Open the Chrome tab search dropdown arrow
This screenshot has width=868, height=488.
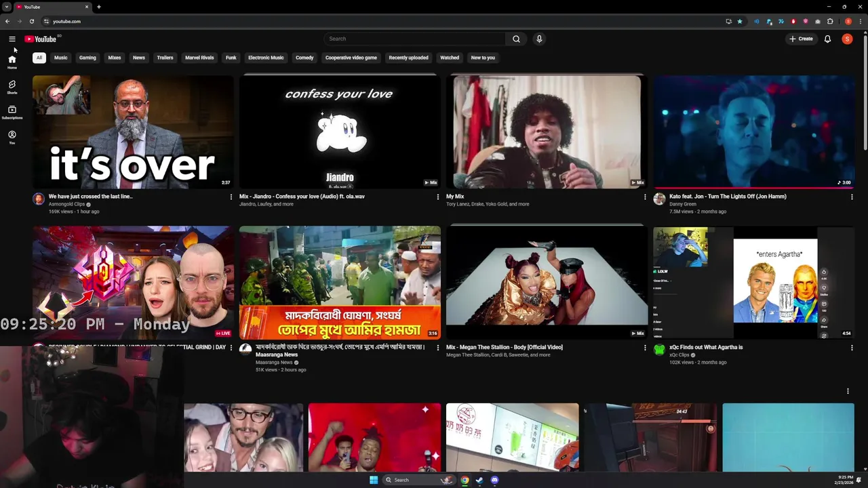pos(7,7)
